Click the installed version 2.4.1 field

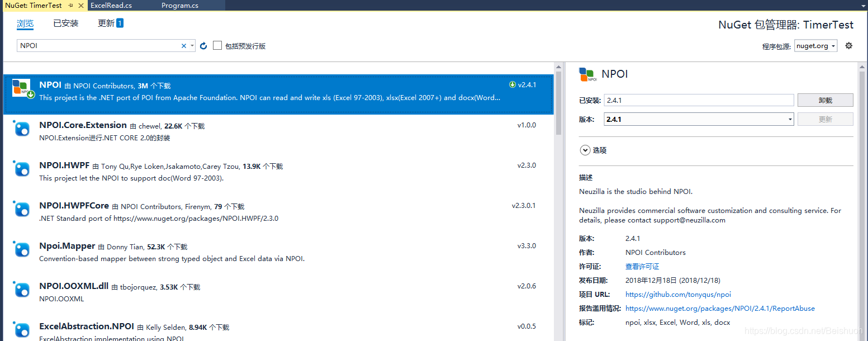(699, 100)
